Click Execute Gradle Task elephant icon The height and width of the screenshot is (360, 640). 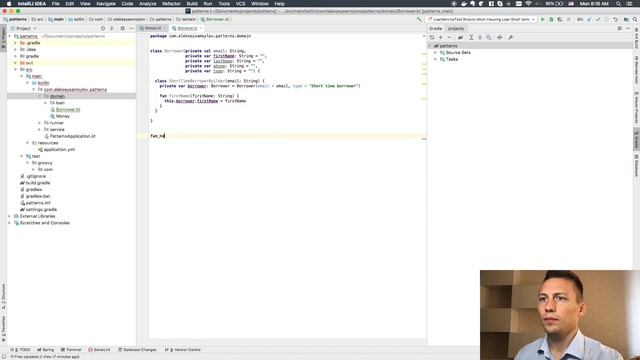click(460, 38)
